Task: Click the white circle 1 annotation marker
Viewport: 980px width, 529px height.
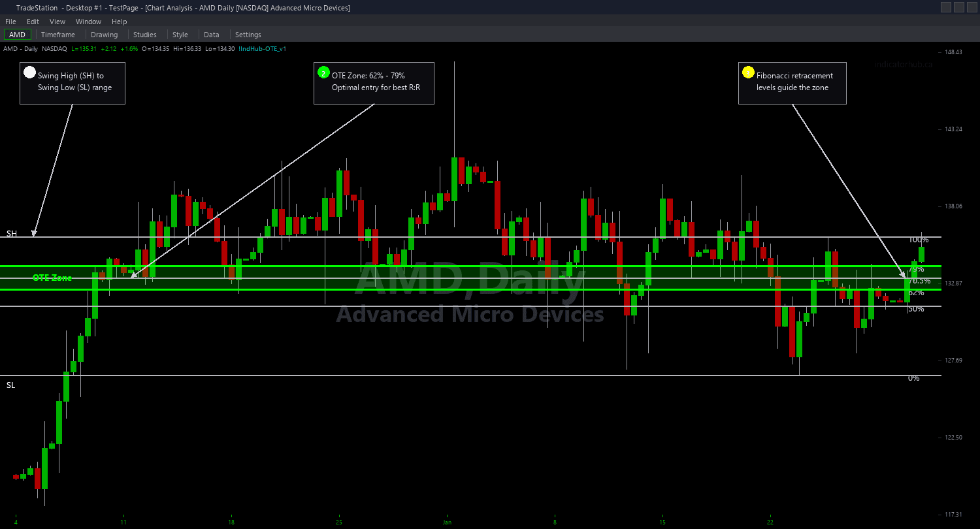Action: tap(29, 72)
